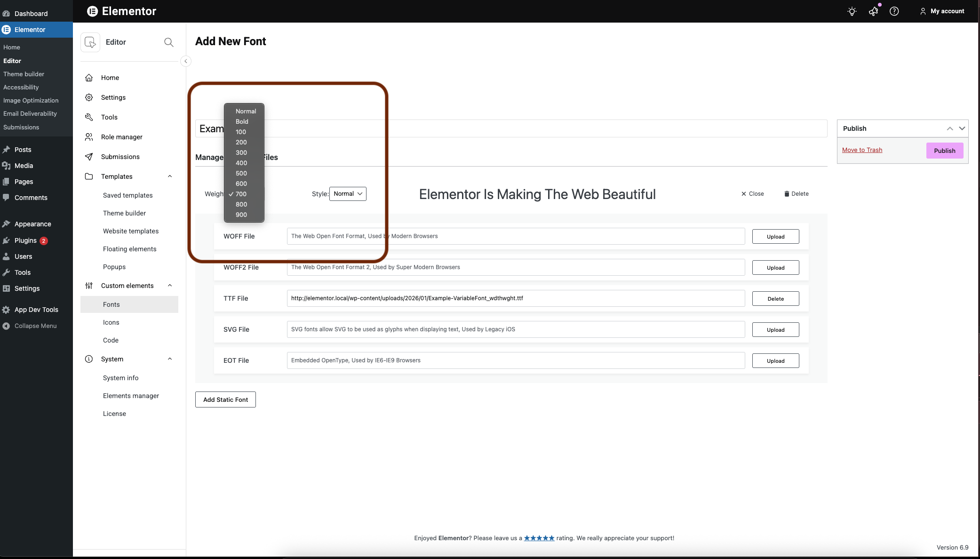Collapse the System section chevron
980x559 pixels.
pyautogui.click(x=170, y=359)
